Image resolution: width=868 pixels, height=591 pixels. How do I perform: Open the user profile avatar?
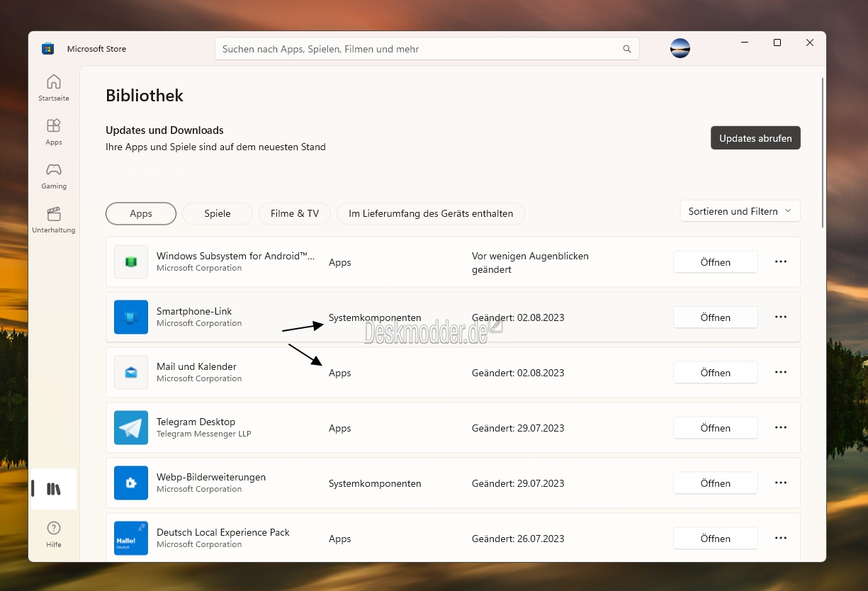tap(680, 48)
